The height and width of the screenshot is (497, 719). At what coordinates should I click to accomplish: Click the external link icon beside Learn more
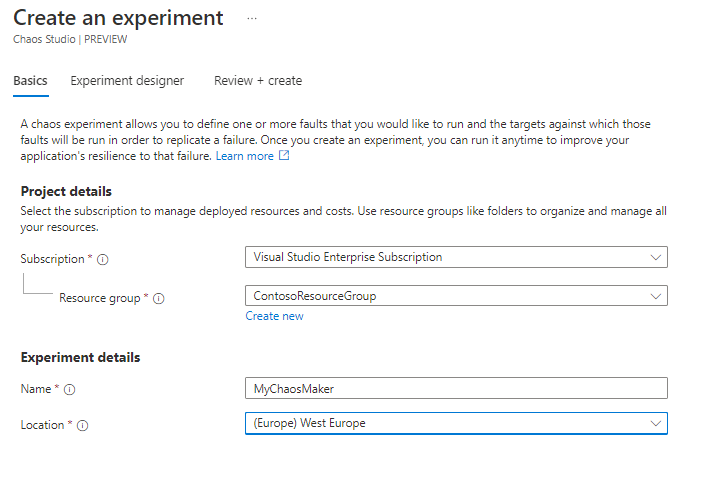(284, 156)
